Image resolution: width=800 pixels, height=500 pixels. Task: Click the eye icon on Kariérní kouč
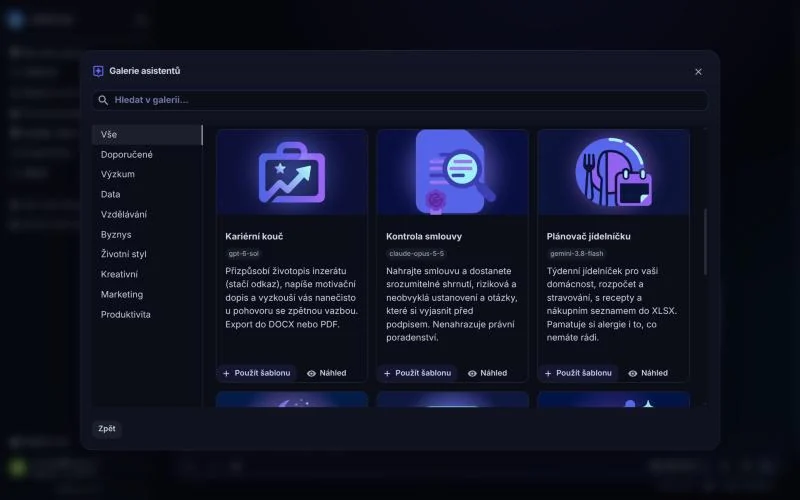pyautogui.click(x=311, y=373)
